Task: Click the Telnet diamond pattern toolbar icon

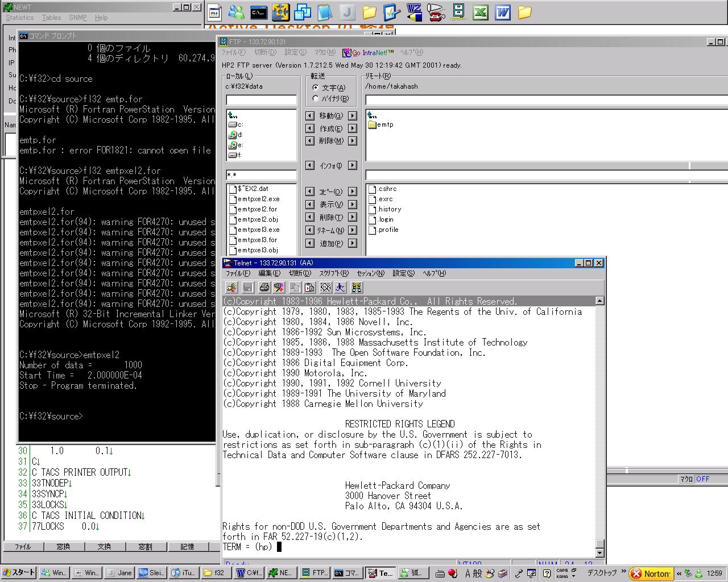Action: (325, 288)
